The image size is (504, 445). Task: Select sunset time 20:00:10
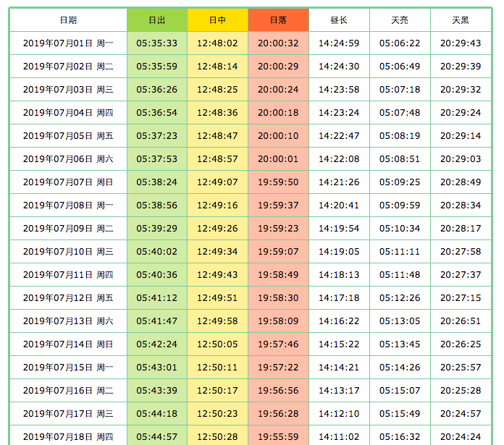pyautogui.click(x=278, y=136)
